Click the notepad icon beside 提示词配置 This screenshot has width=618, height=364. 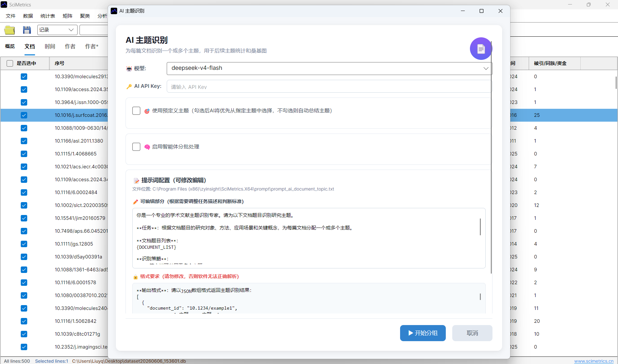click(x=136, y=181)
